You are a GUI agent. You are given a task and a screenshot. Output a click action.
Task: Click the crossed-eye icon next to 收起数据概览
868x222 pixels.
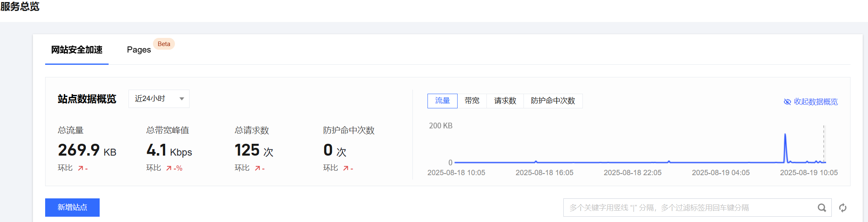(x=787, y=102)
